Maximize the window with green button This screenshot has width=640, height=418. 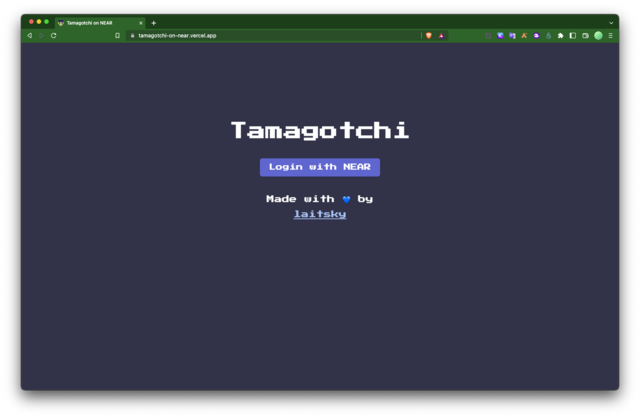tap(47, 22)
